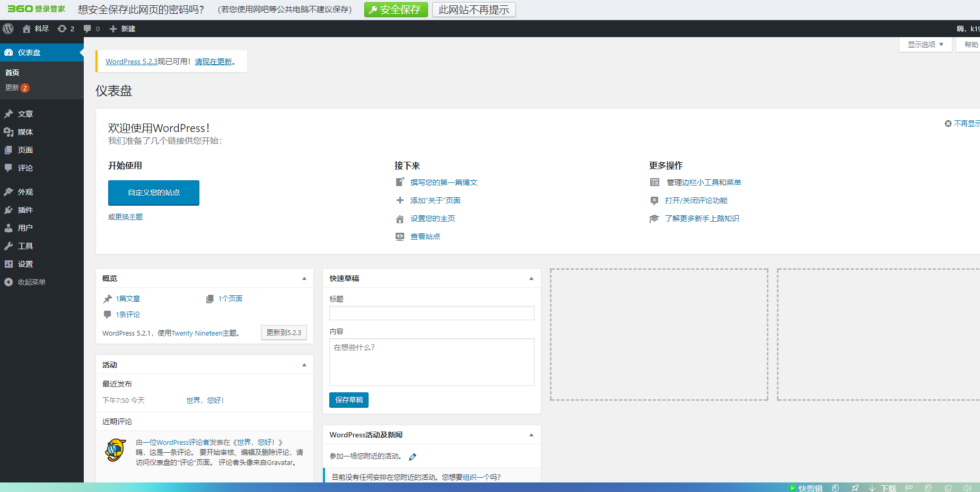Click the WordPress logo in admin bar
The height and width of the screenshot is (492, 980).
coord(8,29)
